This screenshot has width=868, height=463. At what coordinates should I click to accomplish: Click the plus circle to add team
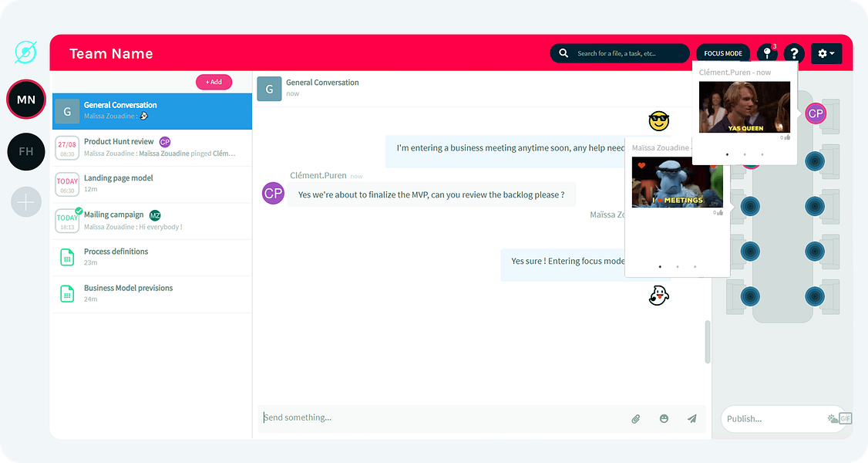coord(26,202)
